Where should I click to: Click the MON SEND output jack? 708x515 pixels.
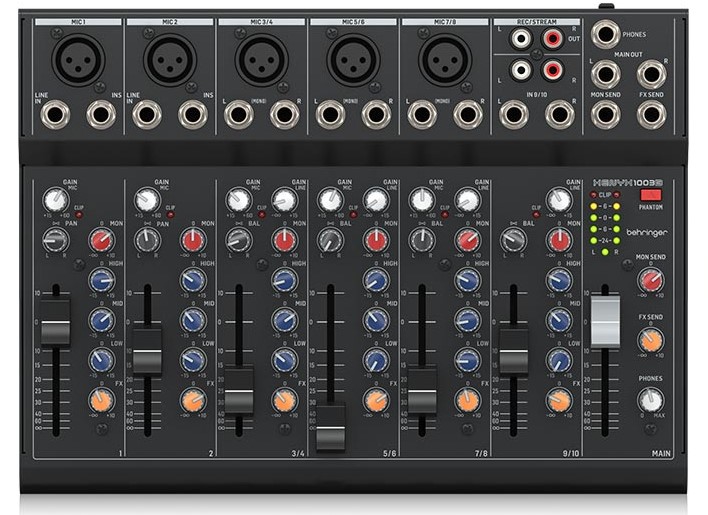[x=606, y=112]
